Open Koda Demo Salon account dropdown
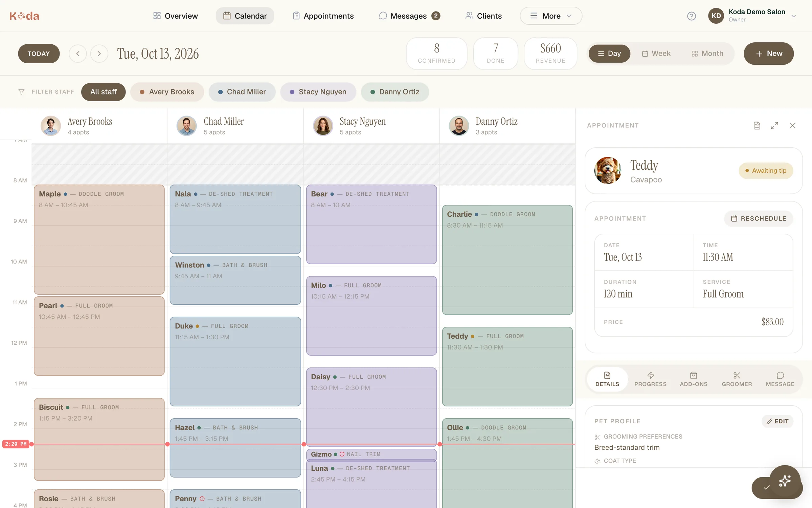The image size is (812, 508). [752, 16]
